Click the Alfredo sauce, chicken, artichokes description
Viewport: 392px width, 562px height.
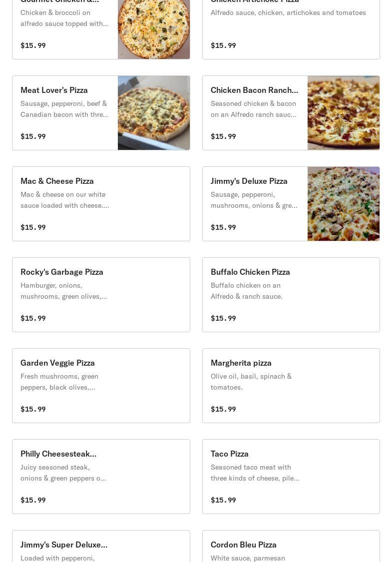(x=288, y=12)
